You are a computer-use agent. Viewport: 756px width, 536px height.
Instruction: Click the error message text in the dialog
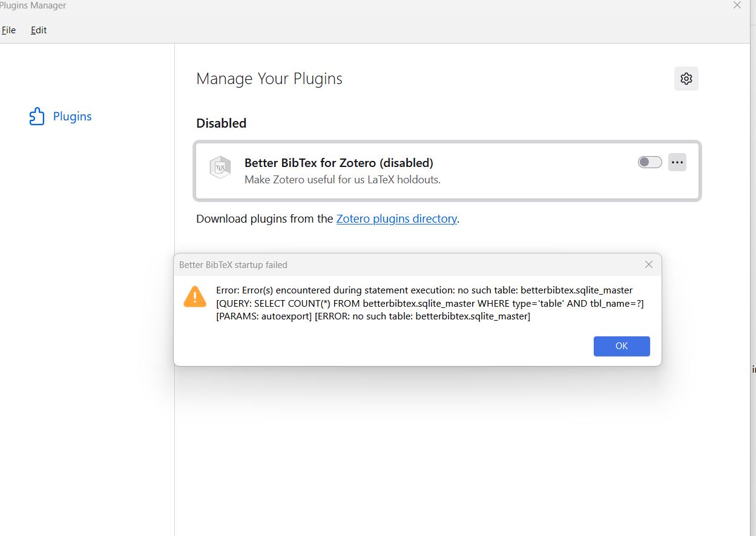click(x=430, y=303)
